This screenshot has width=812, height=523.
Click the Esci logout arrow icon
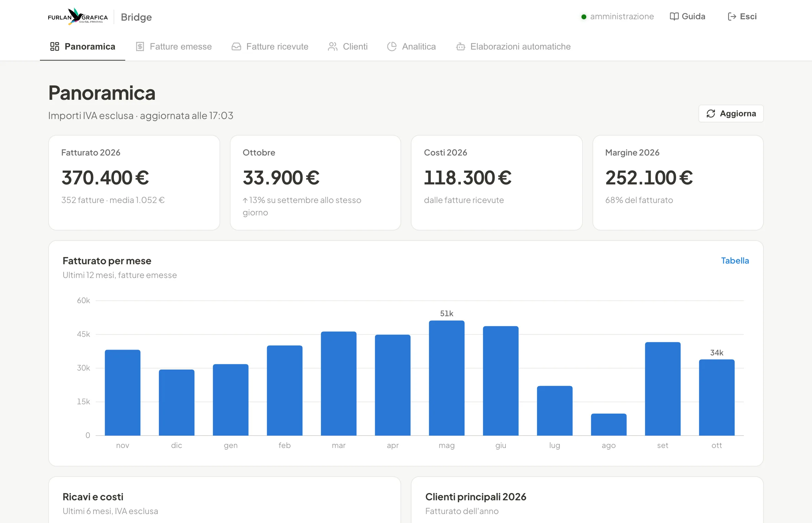click(732, 17)
